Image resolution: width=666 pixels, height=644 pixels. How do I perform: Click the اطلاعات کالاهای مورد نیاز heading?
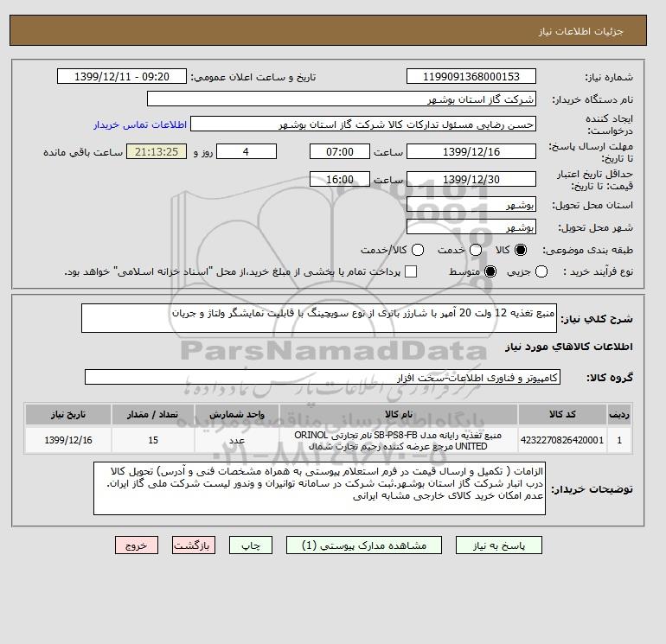click(569, 347)
